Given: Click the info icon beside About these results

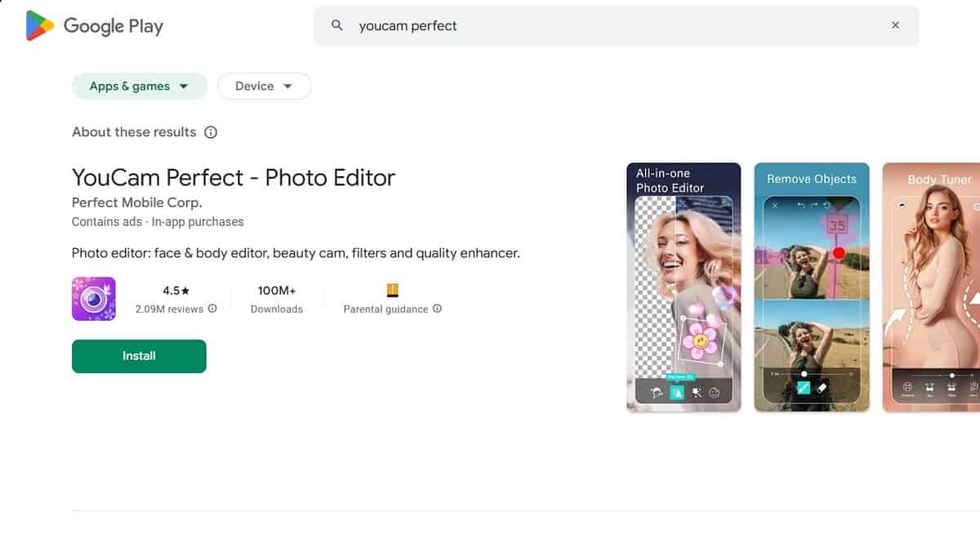Looking at the screenshot, I should [211, 132].
